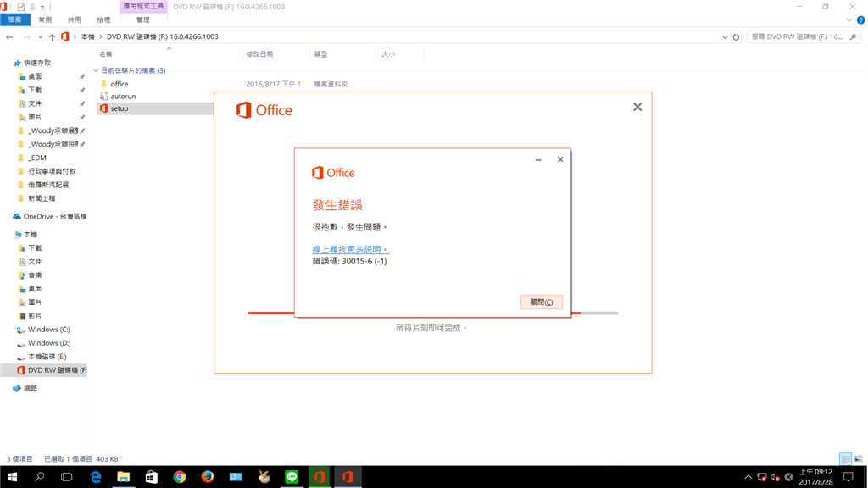The width and height of the screenshot is (868, 488).
Task: Open pinned 桌面 under quick access
Action: click(35, 77)
